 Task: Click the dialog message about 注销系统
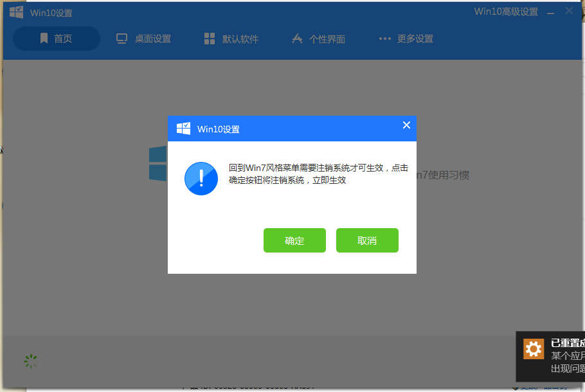(x=318, y=174)
